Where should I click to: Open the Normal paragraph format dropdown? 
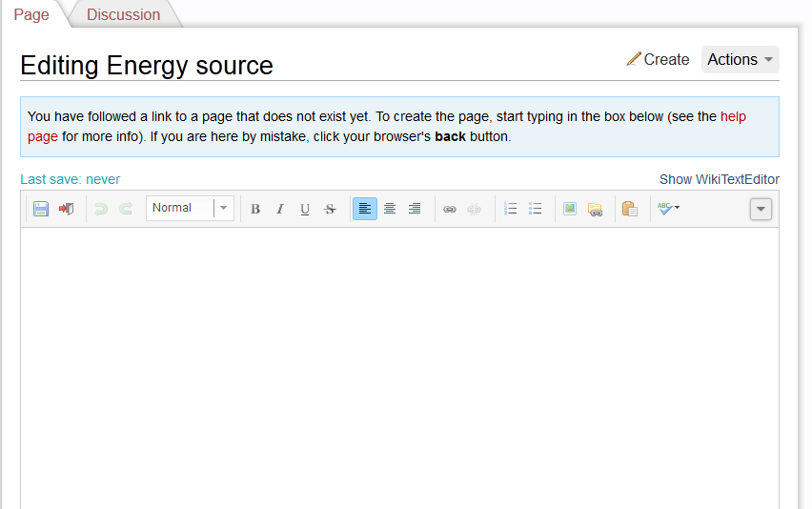click(190, 209)
